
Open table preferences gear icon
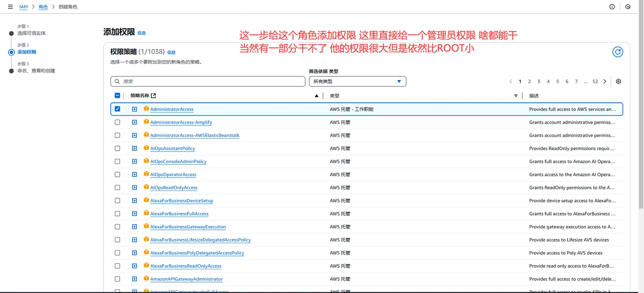pos(619,82)
